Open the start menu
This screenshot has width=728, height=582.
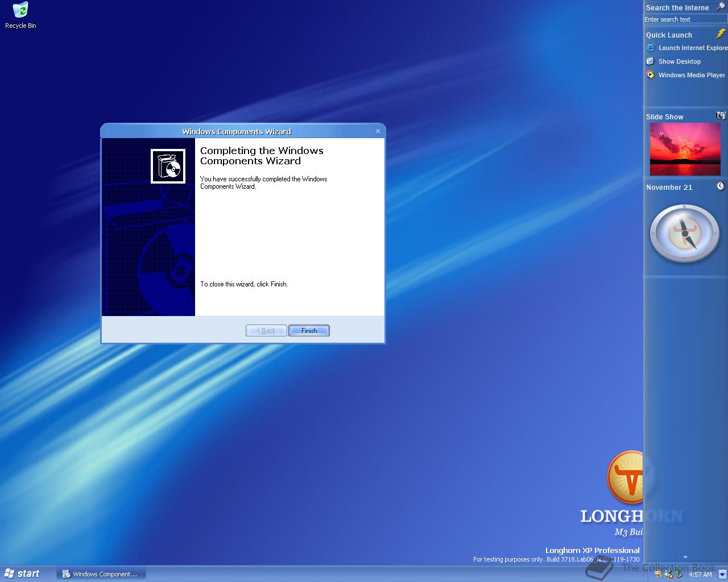tap(22, 573)
